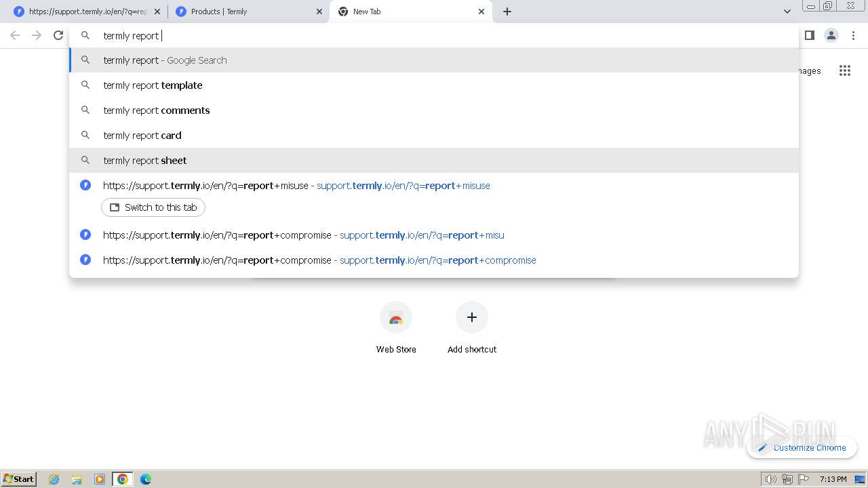The image size is (868, 488).
Task: Reload the current page
Action: [58, 35]
